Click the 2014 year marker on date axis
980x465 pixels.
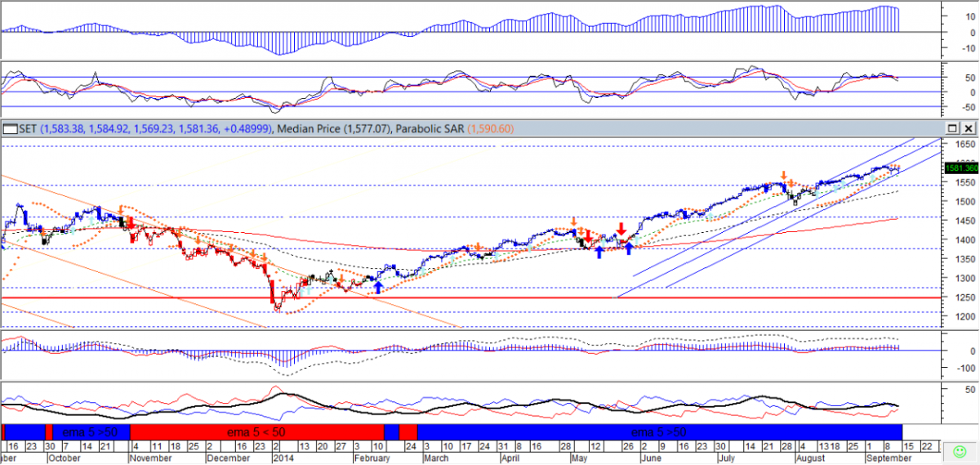coord(281,459)
